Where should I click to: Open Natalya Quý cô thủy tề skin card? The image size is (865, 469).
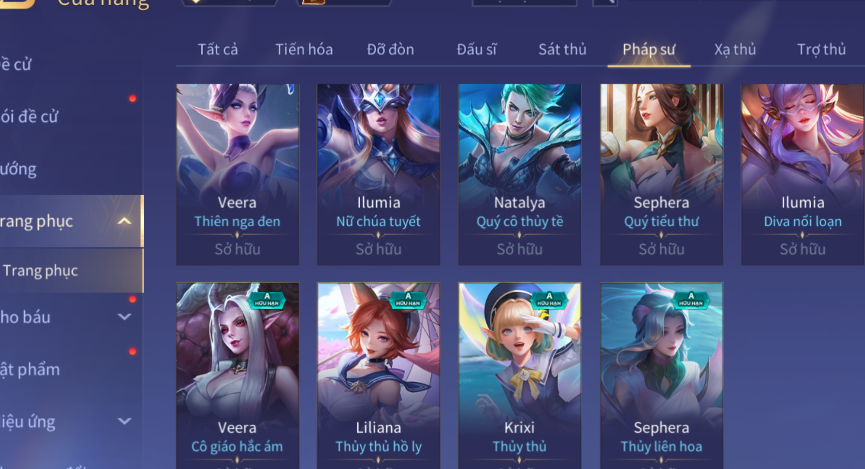(520, 174)
